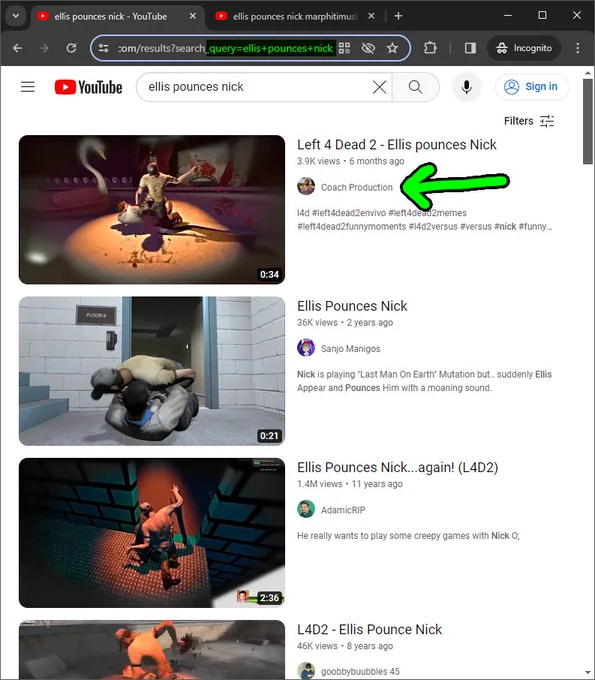Open 'Ellis Pounces Nick' title by Sanjo Manigos
Screen dimensions: 595x680
tap(352, 306)
